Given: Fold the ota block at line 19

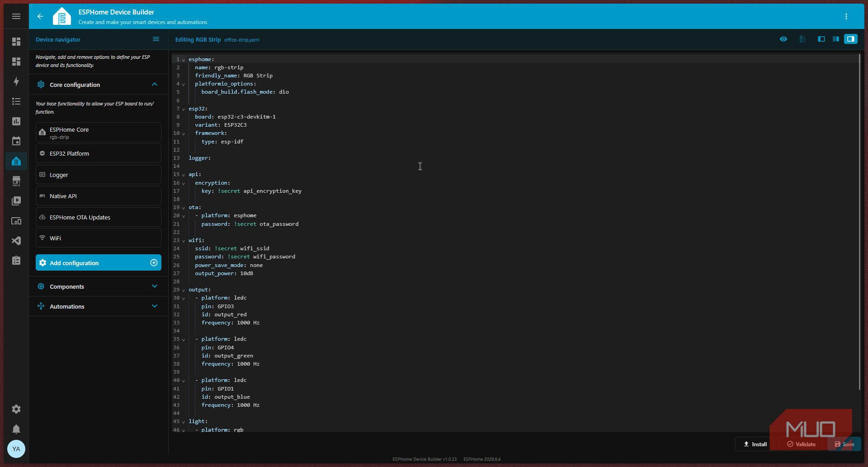Looking at the screenshot, I should [184, 208].
